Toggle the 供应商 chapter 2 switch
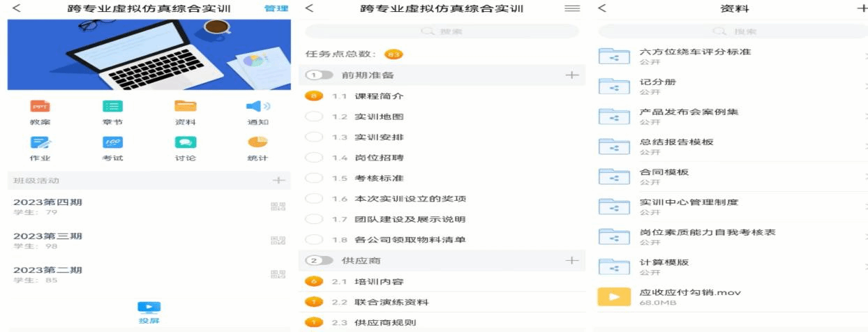Screen dimensions: 868x332 click(x=319, y=260)
